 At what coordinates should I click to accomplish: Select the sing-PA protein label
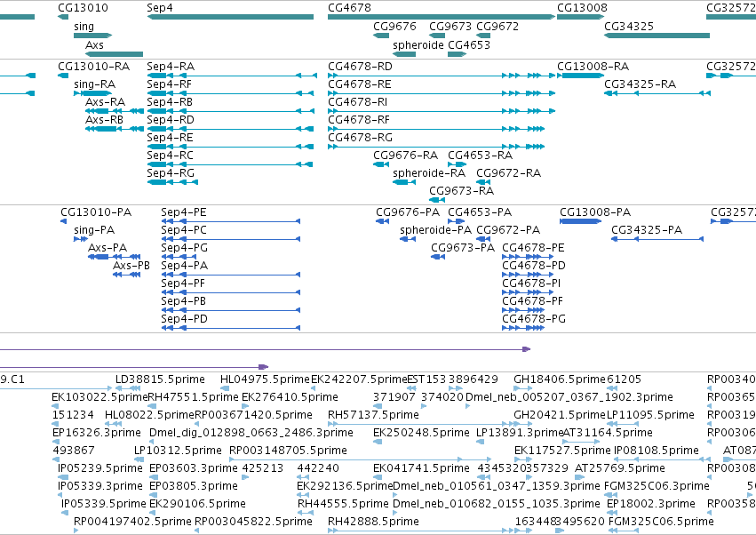tap(94, 230)
